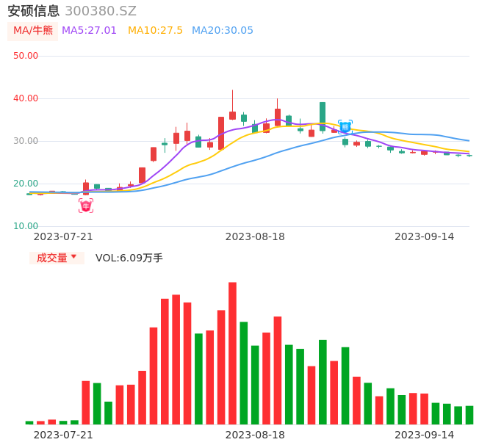Click the 2023-08-18 date on price chart
The width and height of the screenshot is (504, 445).
(x=255, y=237)
